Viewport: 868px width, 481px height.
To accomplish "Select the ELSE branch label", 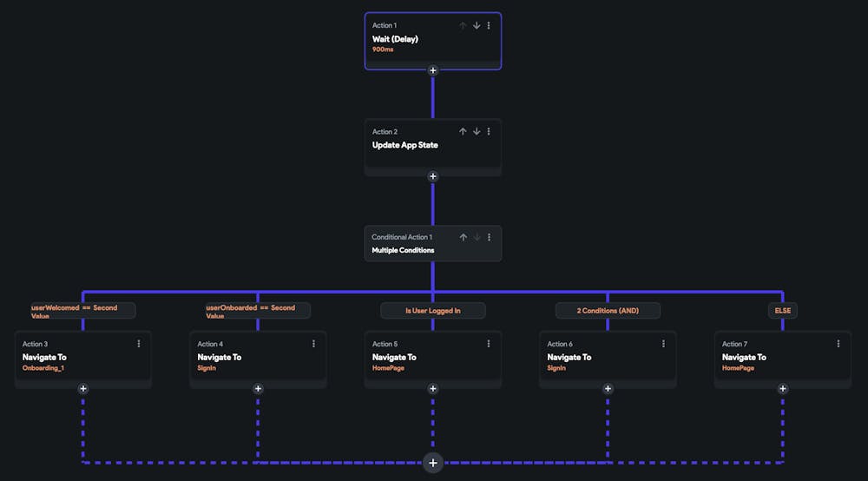I will click(x=783, y=310).
